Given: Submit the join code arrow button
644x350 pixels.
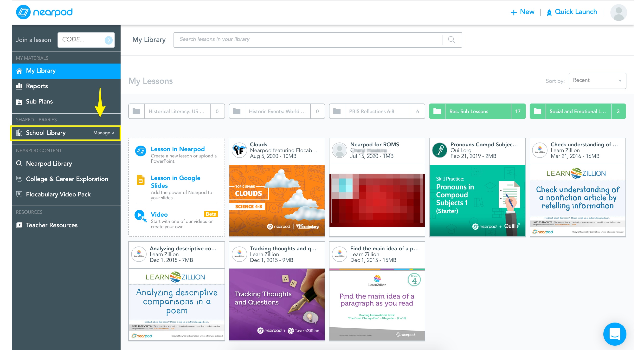Looking at the screenshot, I should click(109, 40).
